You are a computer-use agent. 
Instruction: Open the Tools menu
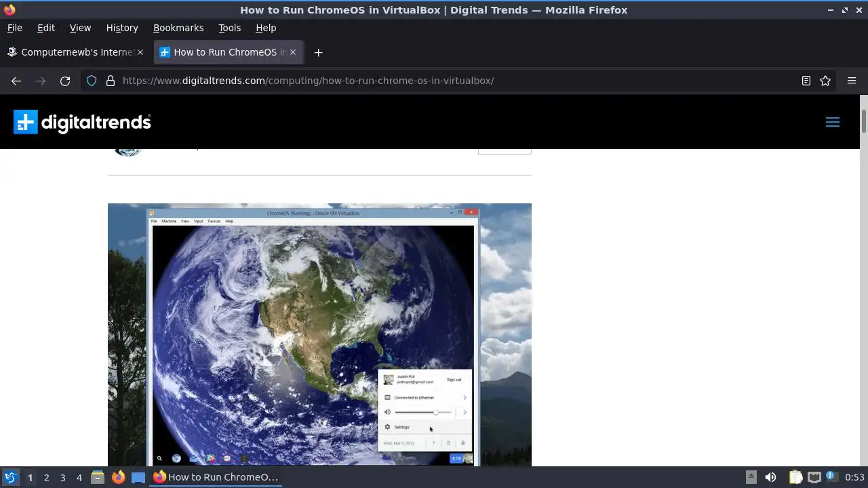click(229, 28)
